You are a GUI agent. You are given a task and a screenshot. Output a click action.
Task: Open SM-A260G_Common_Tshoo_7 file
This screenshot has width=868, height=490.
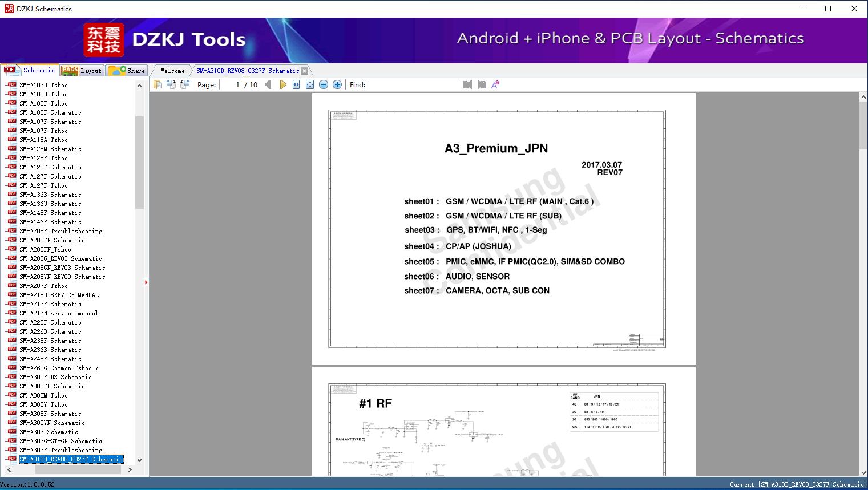click(59, 368)
